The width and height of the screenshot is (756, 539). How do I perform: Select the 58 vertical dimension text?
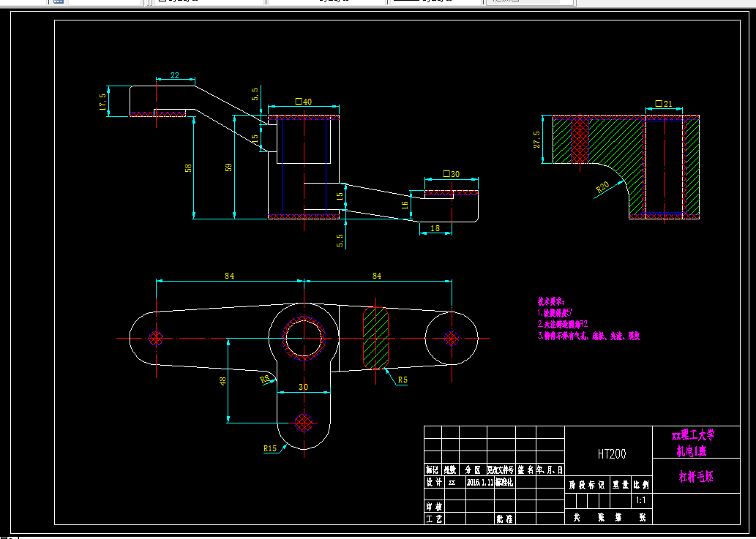(189, 168)
